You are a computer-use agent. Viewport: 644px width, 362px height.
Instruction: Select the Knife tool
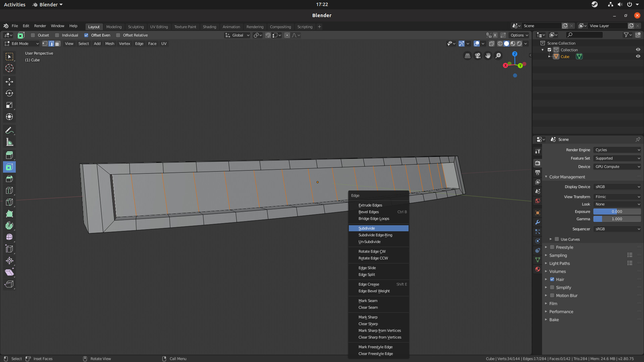point(9,202)
